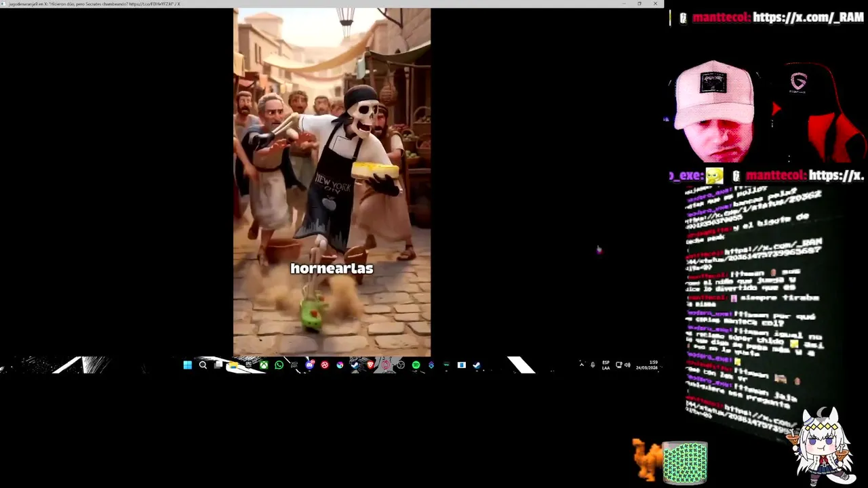Open the Brave browser taskbar icon

[x=370, y=365]
